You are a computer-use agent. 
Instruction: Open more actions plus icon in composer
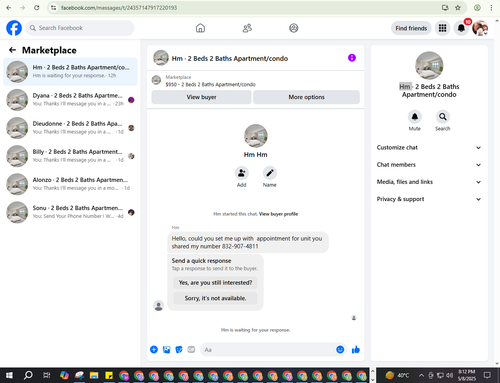[154, 349]
